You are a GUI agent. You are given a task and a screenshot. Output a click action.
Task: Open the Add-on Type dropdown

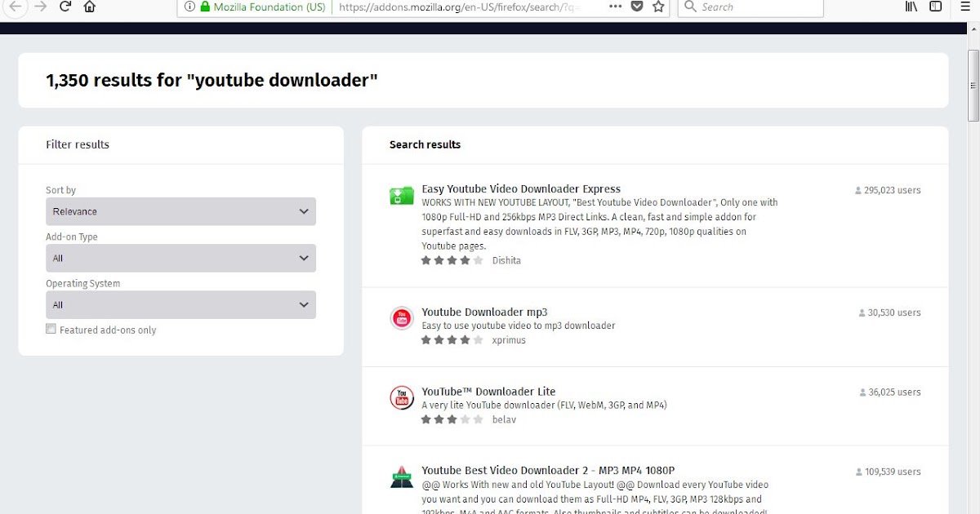point(180,258)
